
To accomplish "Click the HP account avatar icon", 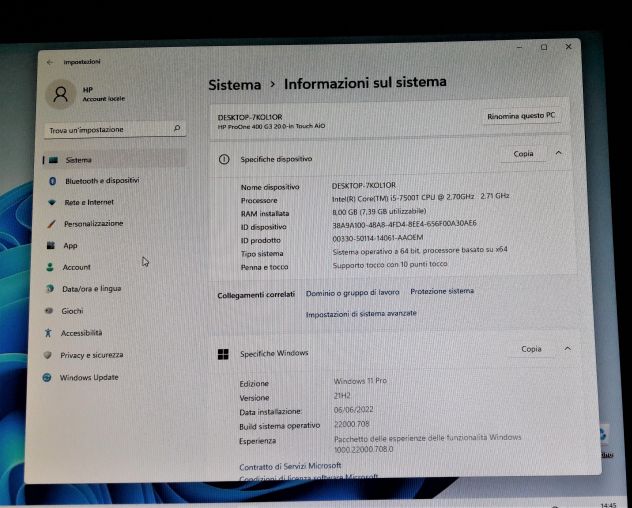I will pos(60,94).
